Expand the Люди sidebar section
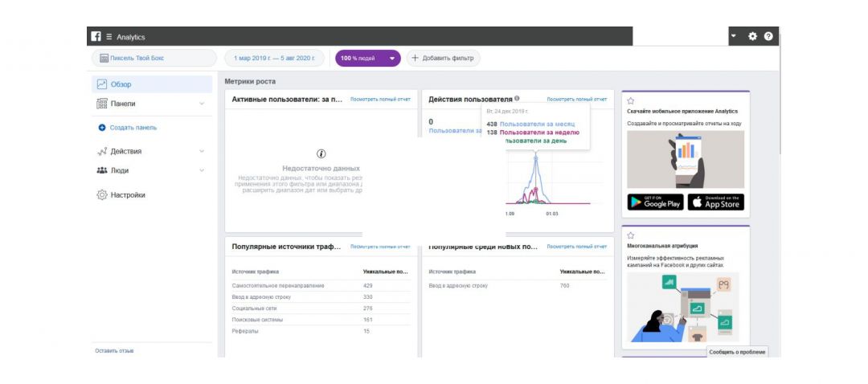The image size is (868, 384). [202, 170]
